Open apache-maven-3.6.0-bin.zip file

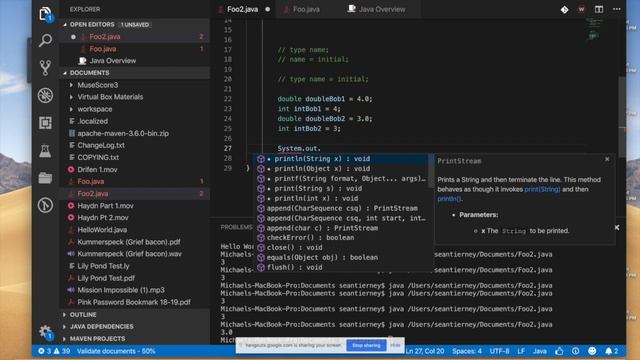[123, 133]
